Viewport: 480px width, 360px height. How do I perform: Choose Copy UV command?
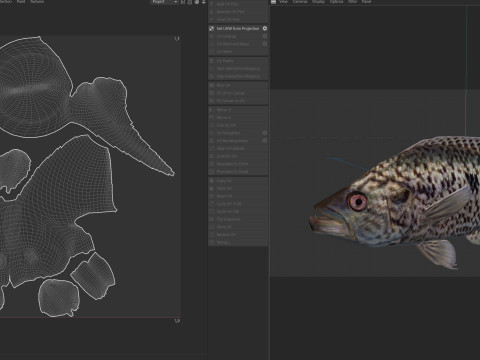click(x=238, y=181)
